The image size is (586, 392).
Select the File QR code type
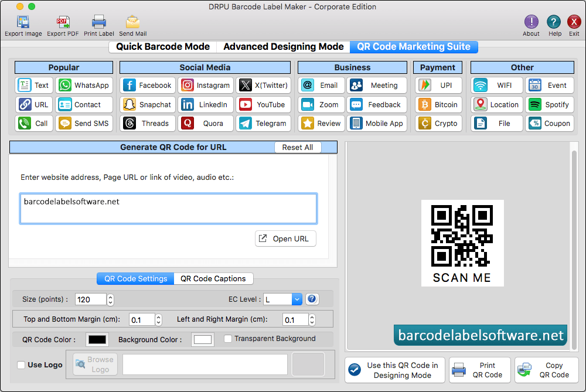point(497,123)
